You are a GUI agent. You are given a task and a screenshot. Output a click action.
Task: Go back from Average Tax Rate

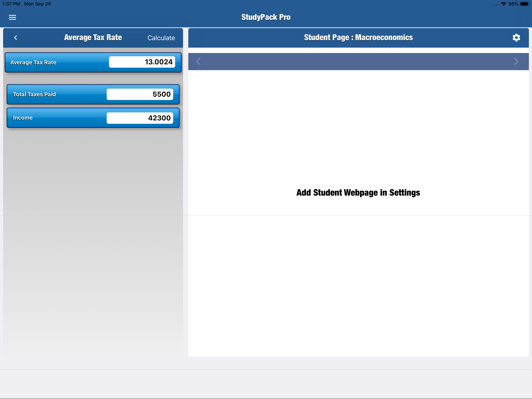click(16, 38)
